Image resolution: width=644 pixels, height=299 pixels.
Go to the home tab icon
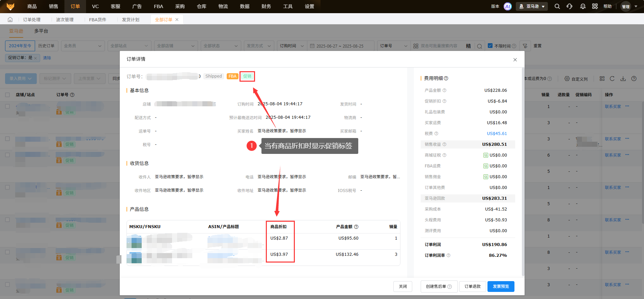[x=10, y=20]
